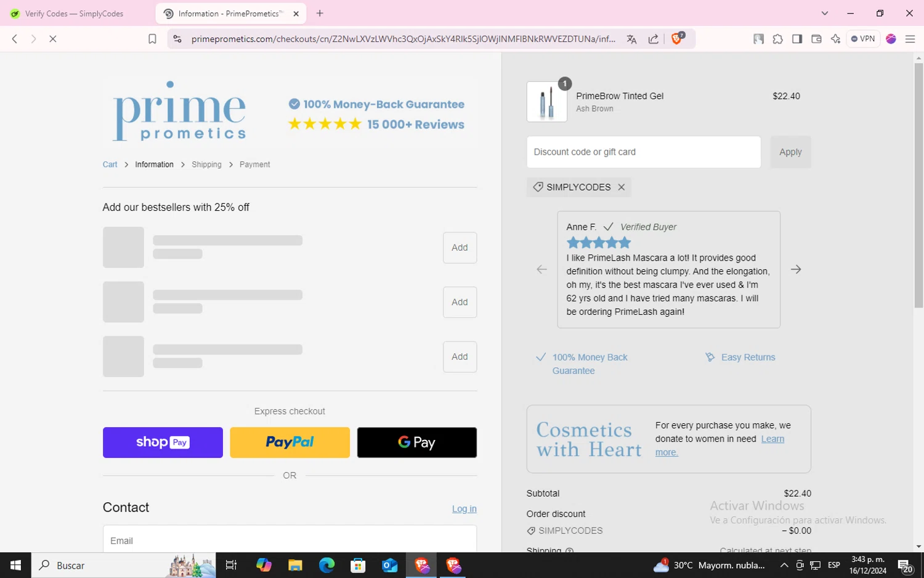Screen dimensions: 924x578
Task: Remove the SIMPLYCODES discount tag
Action: point(622,187)
